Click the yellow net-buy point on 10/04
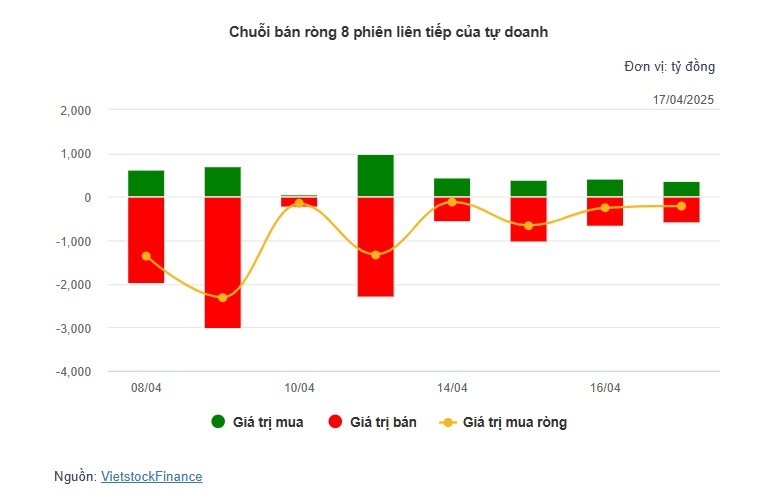The width and height of the screenshot is (765, 502). coord(299,203)
